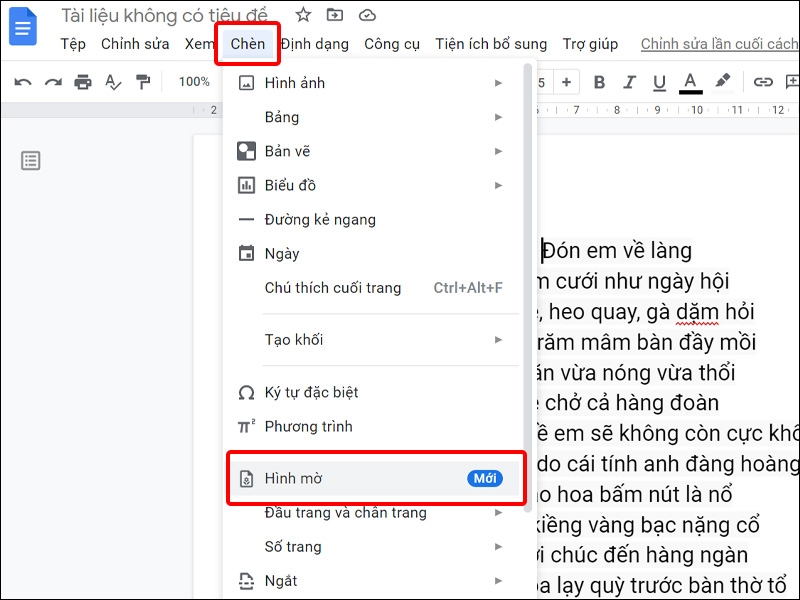
Task: Toggle Italic formatting
Action: (x=630, y=82)
